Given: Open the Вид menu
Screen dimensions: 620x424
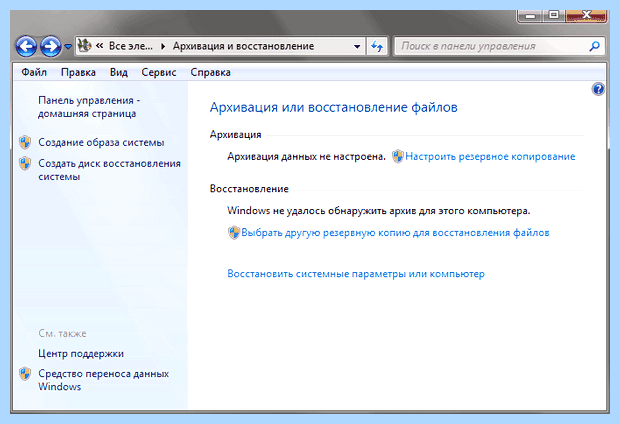Looking at the screenshot, I should 119,72.
